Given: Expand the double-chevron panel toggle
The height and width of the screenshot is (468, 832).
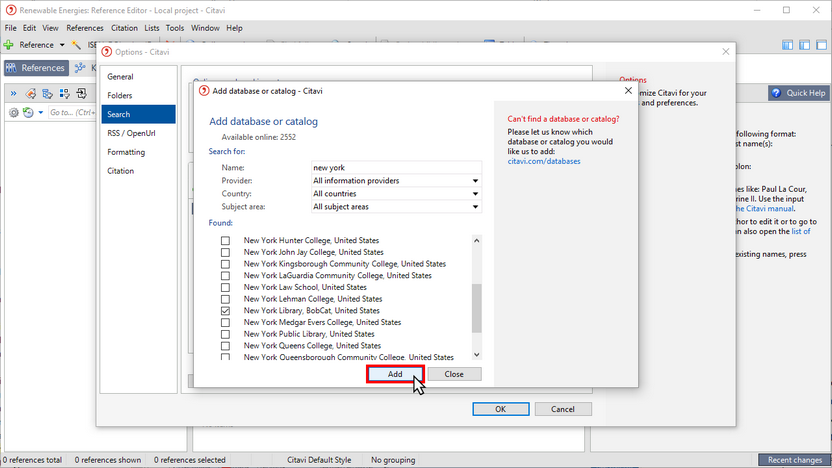Looking at the screenshot, I should (13, 94).
